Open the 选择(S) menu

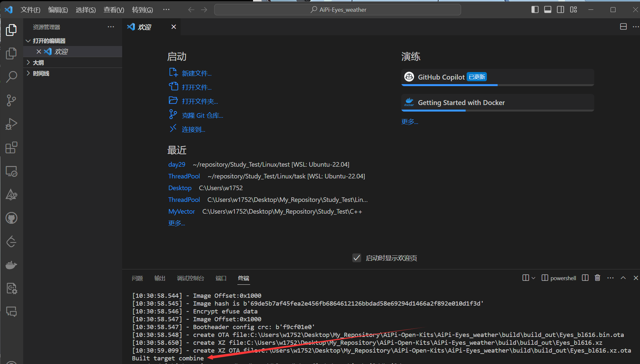click(x=86, y=10)
